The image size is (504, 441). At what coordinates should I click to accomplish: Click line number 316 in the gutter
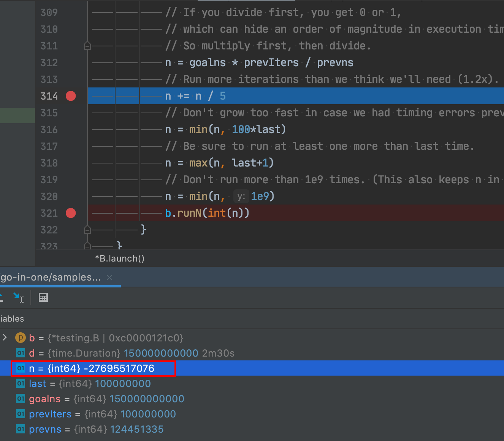[x=49, y=130]
